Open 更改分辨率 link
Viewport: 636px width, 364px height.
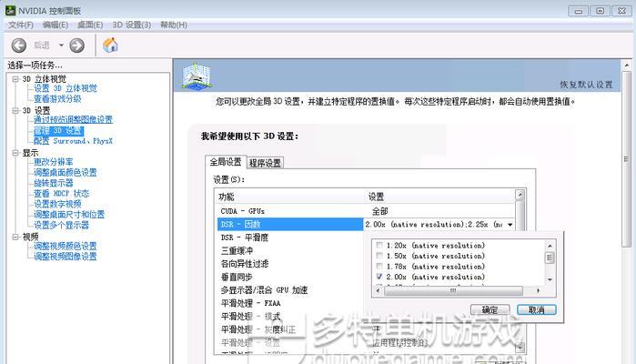[x=54, y=162]
